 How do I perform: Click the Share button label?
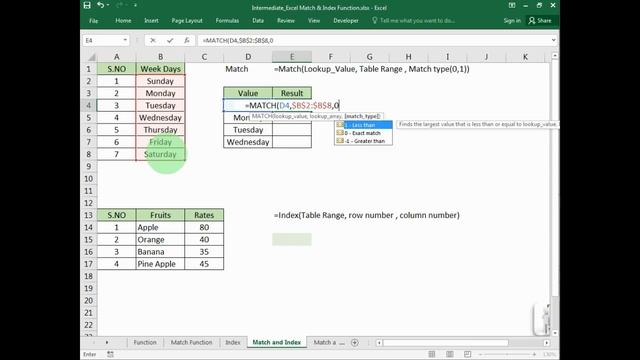click(544, 20)
